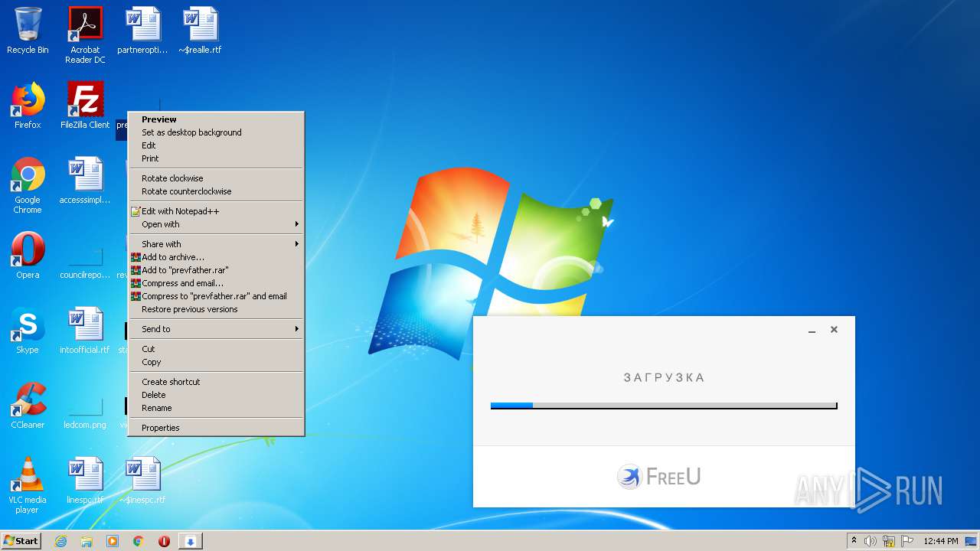Image resolution: width=980 pixels, height=551 pixels.
Task: Open the volume control in system tray
Action: 871,541
